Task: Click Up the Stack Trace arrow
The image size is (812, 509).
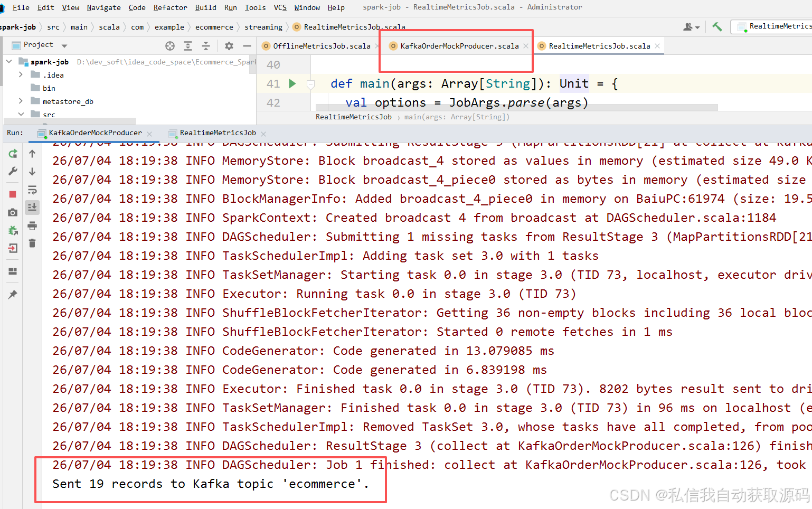Action: 32,154
